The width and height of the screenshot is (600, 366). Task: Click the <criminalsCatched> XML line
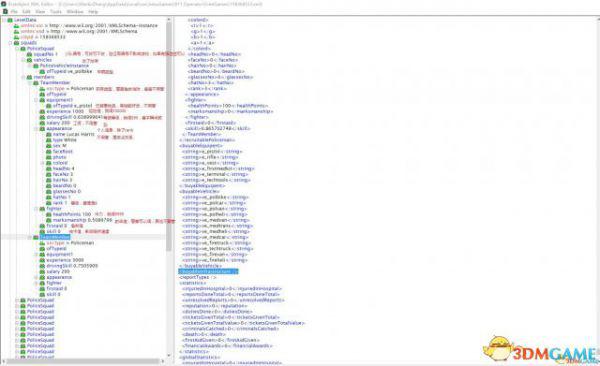[230, 329]
